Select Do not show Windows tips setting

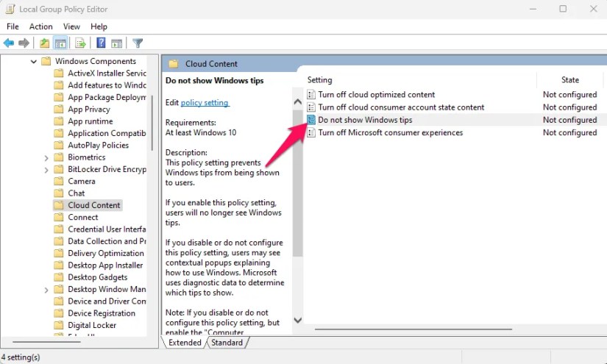(365, 120)
